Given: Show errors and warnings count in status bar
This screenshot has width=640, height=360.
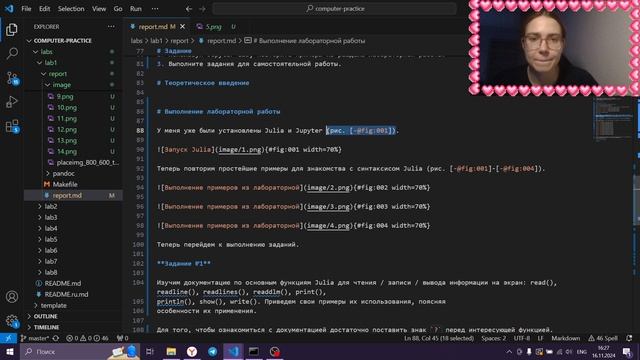Looking at the screenshot, I should click(87, 338).
